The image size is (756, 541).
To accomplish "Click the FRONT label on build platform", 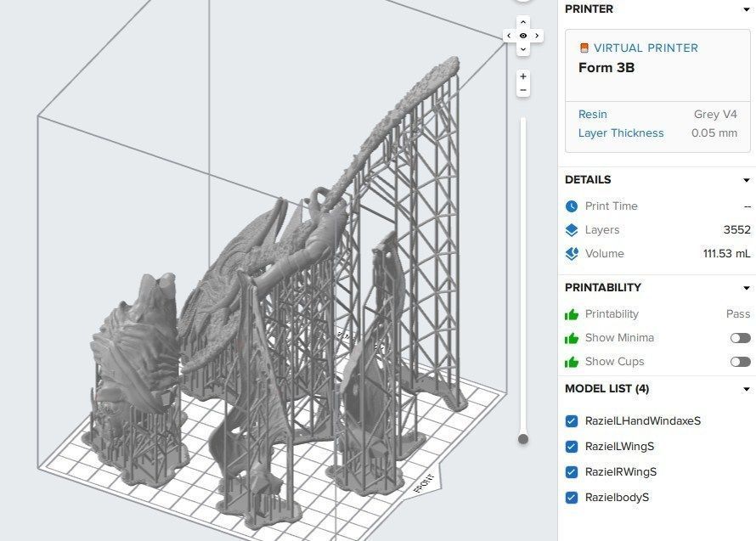I will pos(424,483).
